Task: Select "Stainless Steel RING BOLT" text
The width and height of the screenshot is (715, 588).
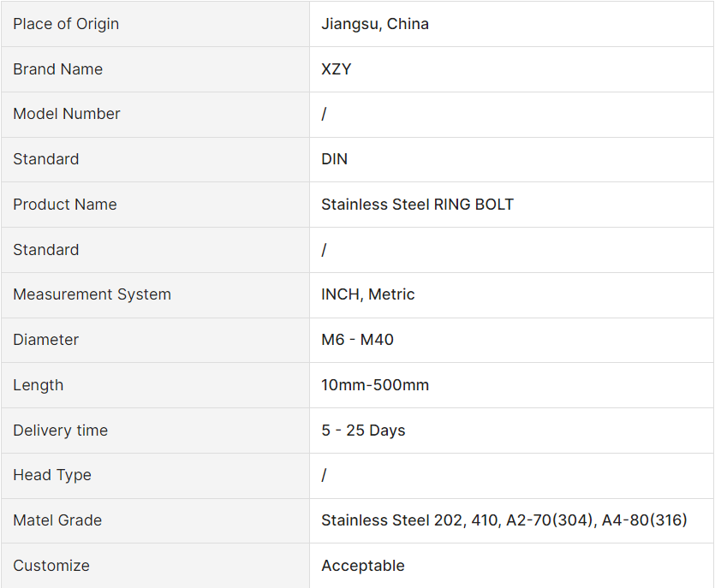Action: 417,205
